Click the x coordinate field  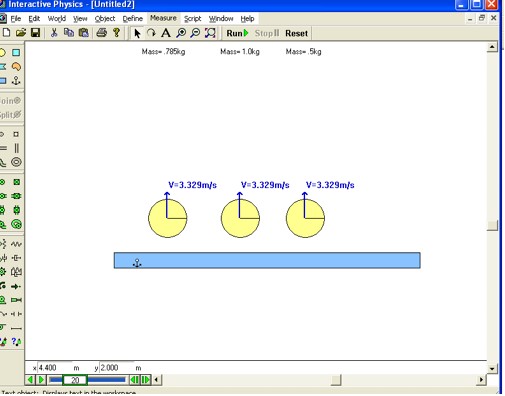point(54,368)
